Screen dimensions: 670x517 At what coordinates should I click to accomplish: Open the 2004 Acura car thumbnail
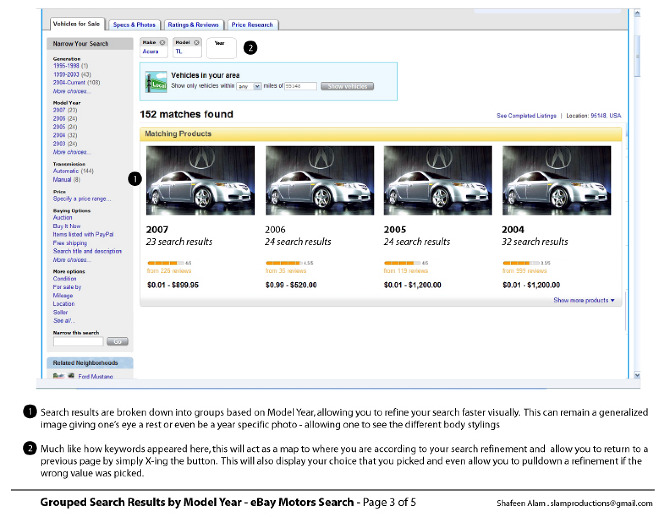coord(556,180)
